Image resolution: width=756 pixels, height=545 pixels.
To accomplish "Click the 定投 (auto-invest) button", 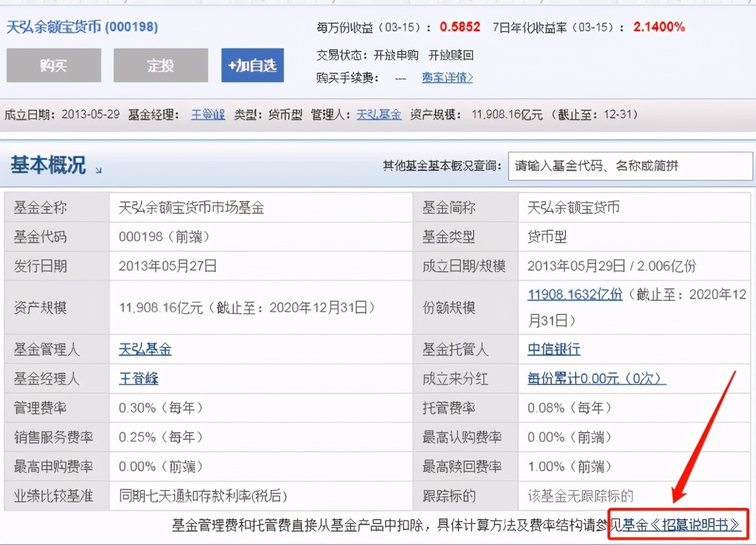I will (160, 65).
